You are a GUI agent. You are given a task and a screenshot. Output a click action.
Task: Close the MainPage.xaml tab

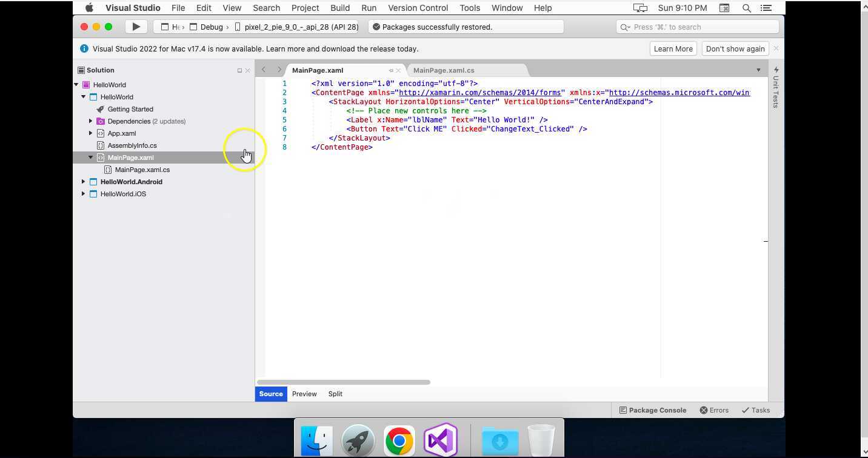[x=398, y=70]
